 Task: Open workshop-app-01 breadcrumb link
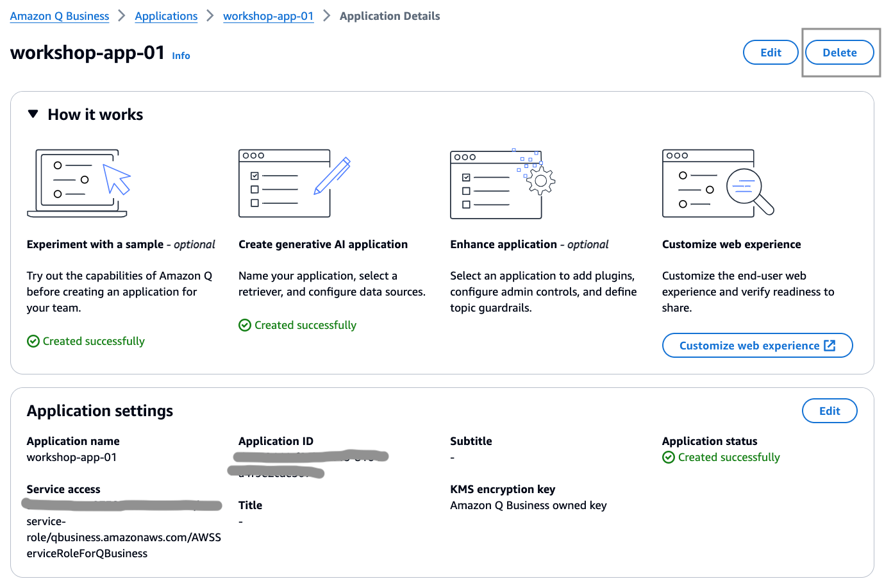click(x=268, y=16)
